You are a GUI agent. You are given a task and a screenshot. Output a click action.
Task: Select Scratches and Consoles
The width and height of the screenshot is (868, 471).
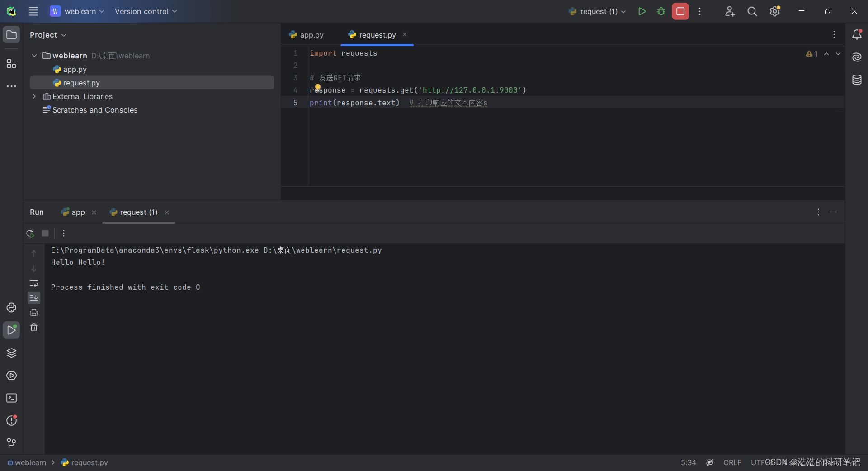point(90,110)
